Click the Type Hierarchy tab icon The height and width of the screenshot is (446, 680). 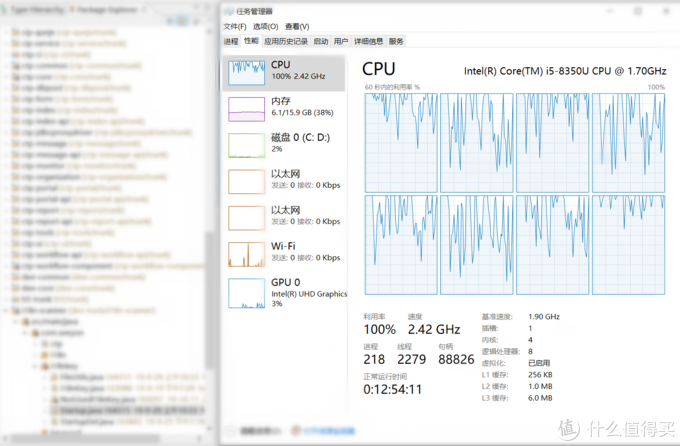(x=5, y=9)
